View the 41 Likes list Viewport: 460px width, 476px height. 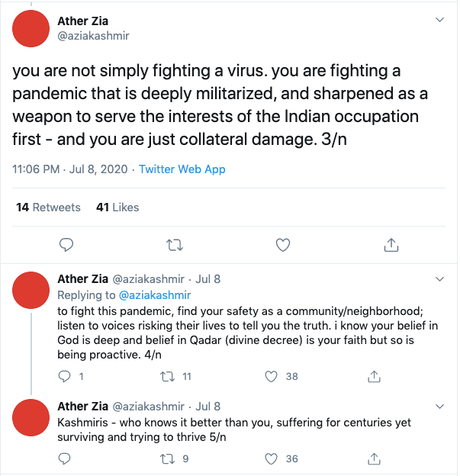tap(117, 207)
